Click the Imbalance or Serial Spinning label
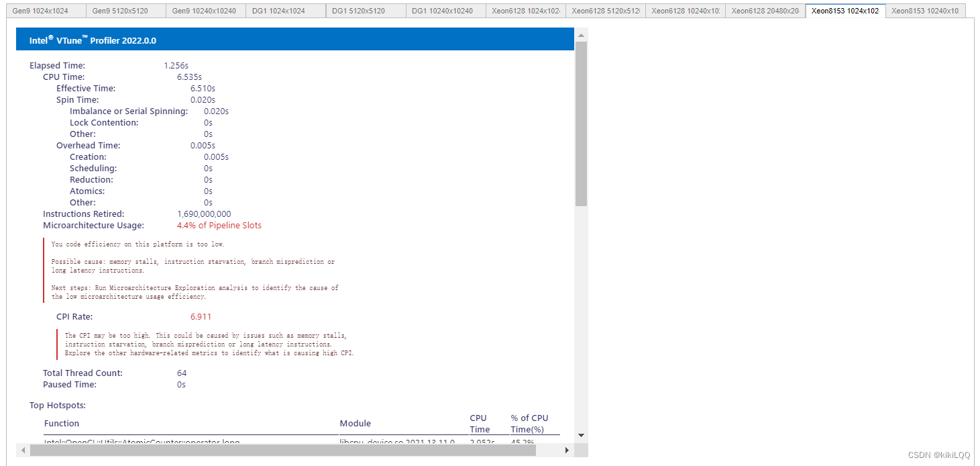The image size is (980, 466). click(x=129, y=111)
